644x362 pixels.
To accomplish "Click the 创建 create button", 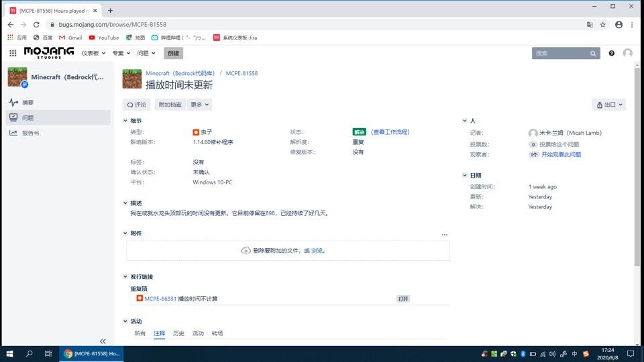I will click(x=173, y=53).
